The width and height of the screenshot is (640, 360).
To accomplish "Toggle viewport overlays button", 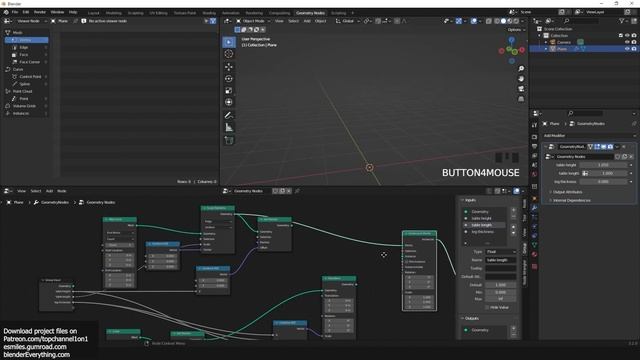I will pyautogui.click(x=473, y=21).
